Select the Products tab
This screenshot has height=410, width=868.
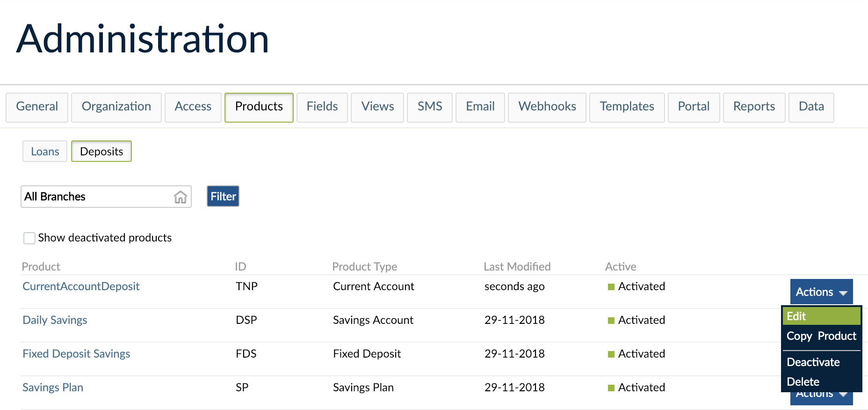[x=259, y=107]
